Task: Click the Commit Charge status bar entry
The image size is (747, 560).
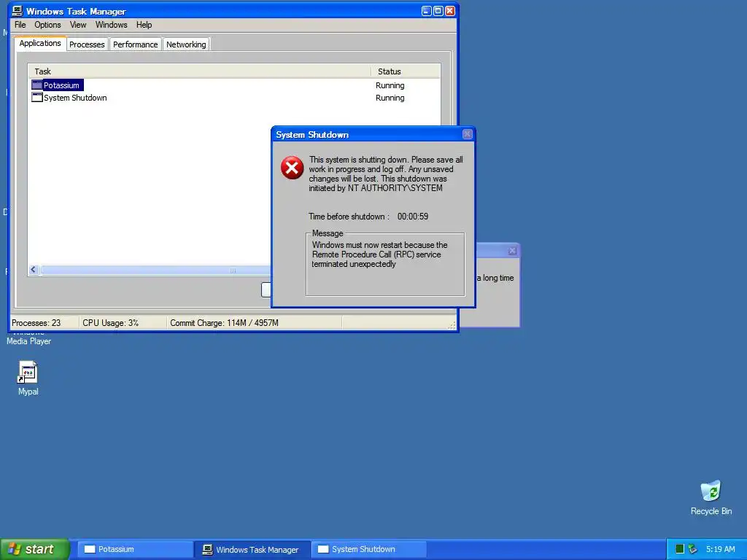Action: (225, 323)
